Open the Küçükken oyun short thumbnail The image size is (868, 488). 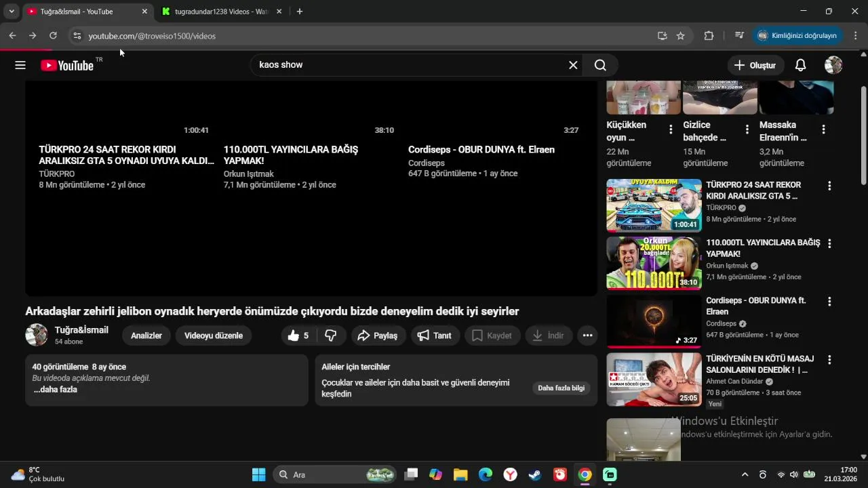pos(644,97)
